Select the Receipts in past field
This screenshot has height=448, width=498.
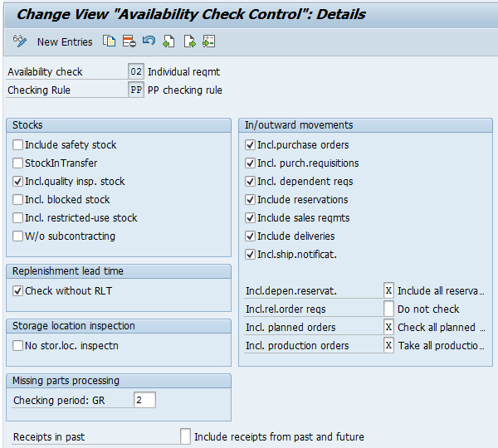pos(185,436)
